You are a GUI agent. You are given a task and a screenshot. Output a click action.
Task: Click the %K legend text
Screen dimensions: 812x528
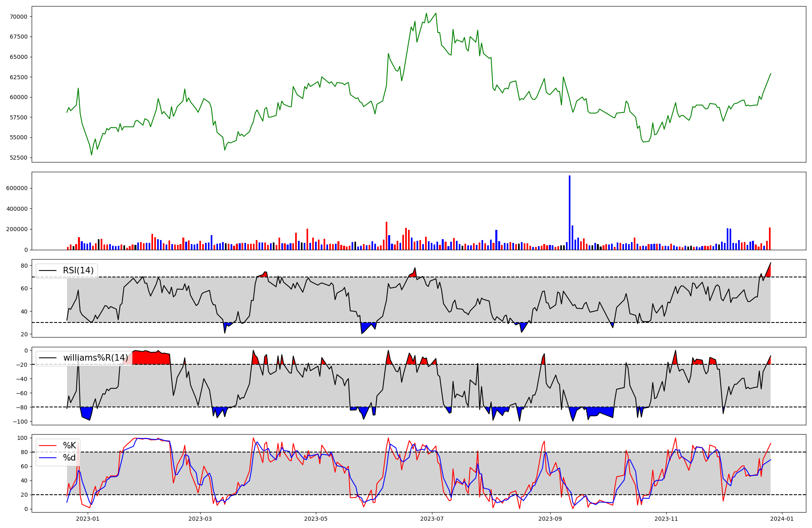(x=69, y=446)
